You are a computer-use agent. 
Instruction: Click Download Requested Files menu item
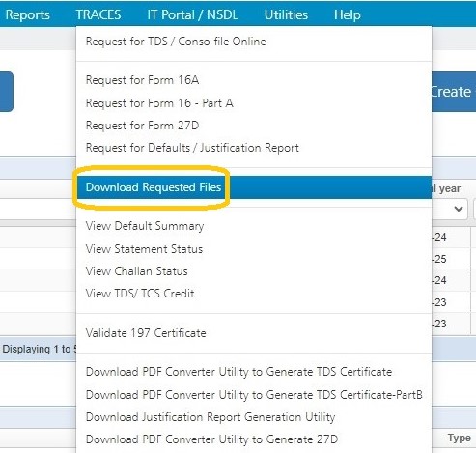point(254,187)
